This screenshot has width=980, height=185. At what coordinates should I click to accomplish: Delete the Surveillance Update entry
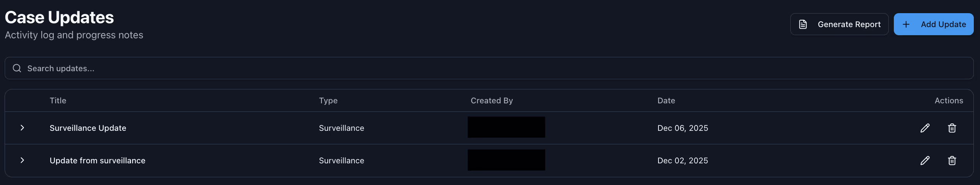(952, 128)
